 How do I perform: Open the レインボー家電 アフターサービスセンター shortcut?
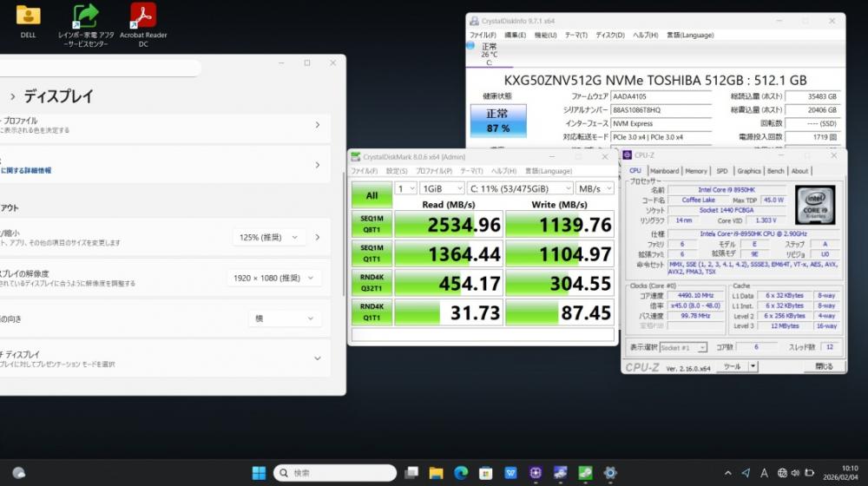[x=86, y=24]
